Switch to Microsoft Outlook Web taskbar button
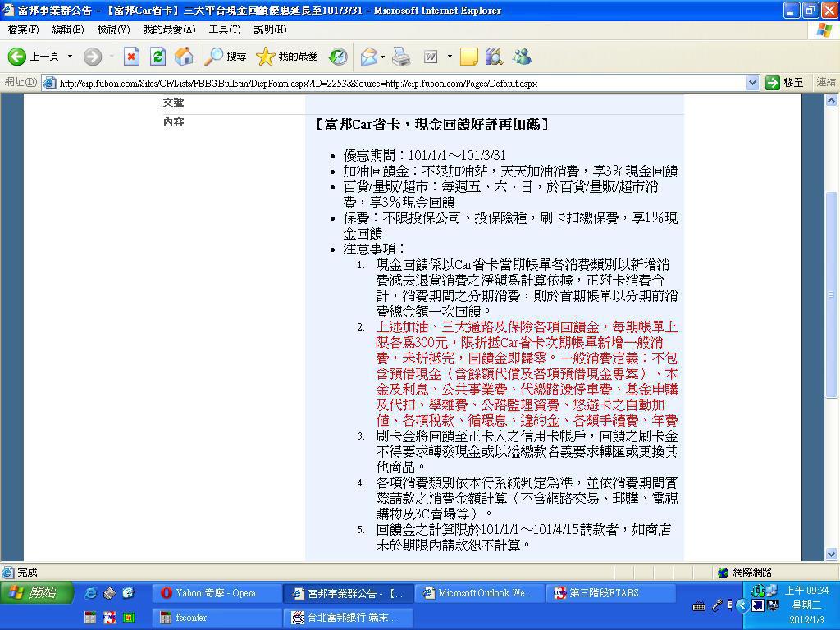The image size is (840, 630). [478, 593]
